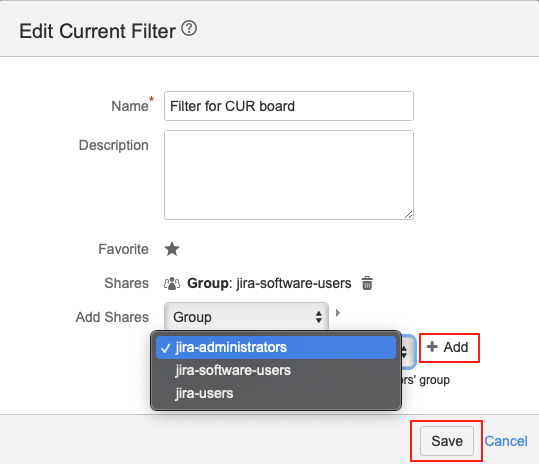Open the help icon beside Edit Current Filter
Viewport: 539px width, 464px height.
tap(189, 28)
